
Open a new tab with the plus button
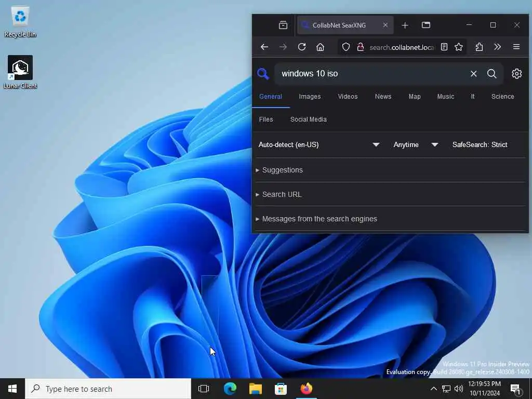[x=405, y=25]
